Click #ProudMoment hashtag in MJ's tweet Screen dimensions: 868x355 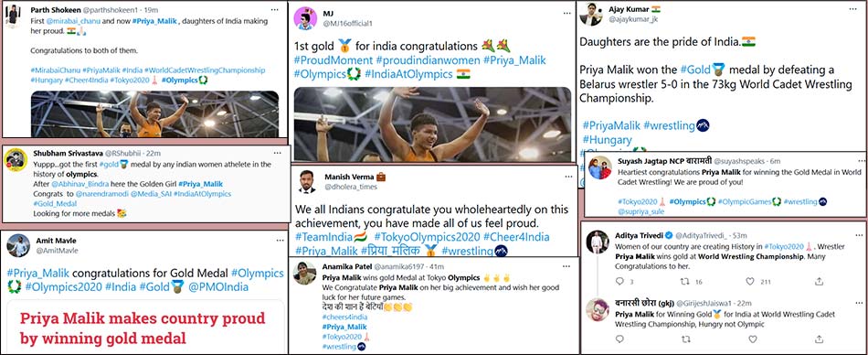pyautogui.click(x=333, y=59)
